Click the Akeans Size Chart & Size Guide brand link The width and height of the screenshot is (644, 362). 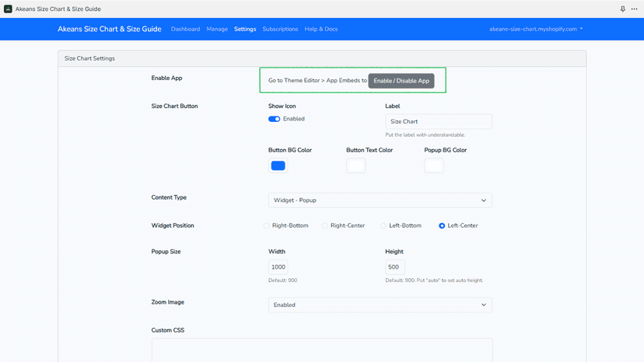coord(109,30)
